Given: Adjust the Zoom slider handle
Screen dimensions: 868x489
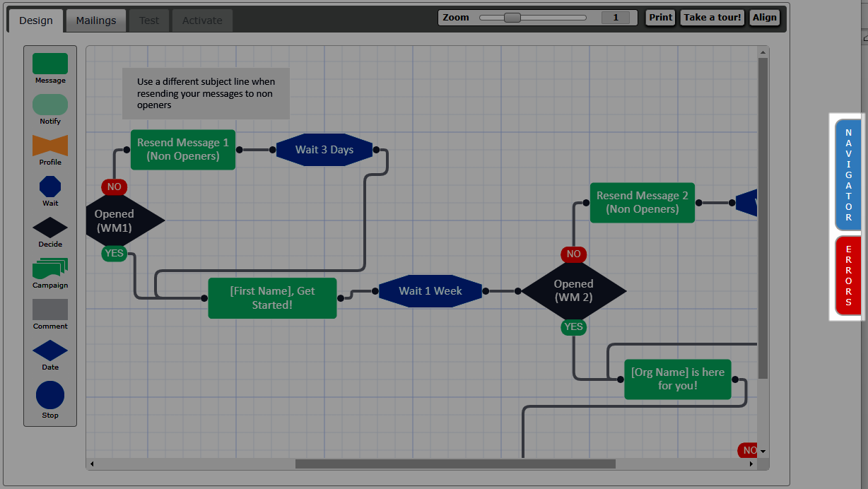Looking at the screenshot, I should pos(512,18).
